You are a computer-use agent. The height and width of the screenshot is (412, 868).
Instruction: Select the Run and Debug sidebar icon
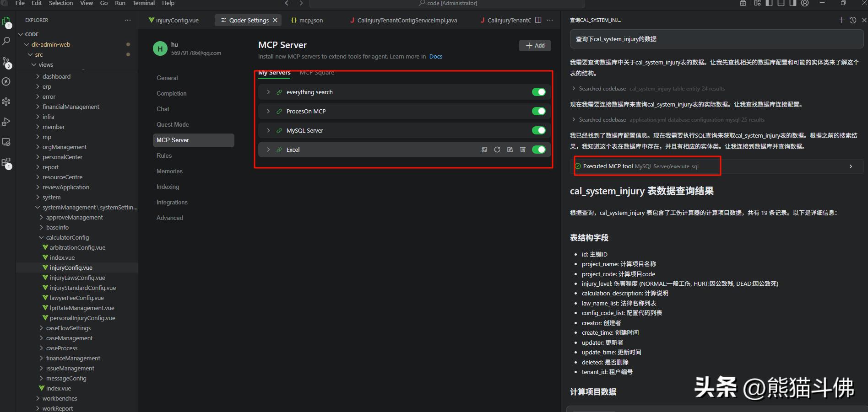(x=6, y=121)
